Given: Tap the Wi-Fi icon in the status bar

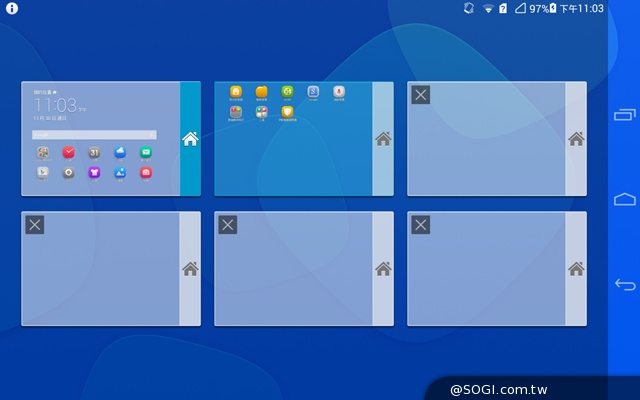Looking at the screenshot, I should tap(488, 8).
